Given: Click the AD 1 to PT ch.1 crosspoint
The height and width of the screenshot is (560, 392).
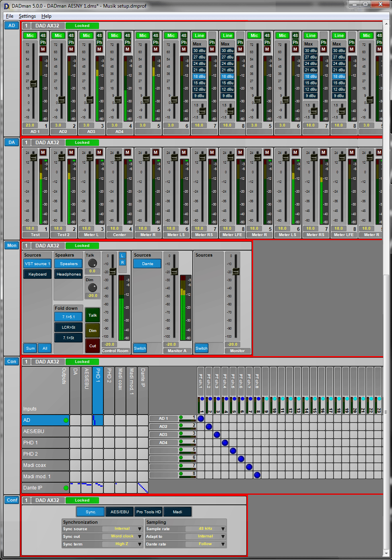Looking at the screenshot, I should pos(201,419).
